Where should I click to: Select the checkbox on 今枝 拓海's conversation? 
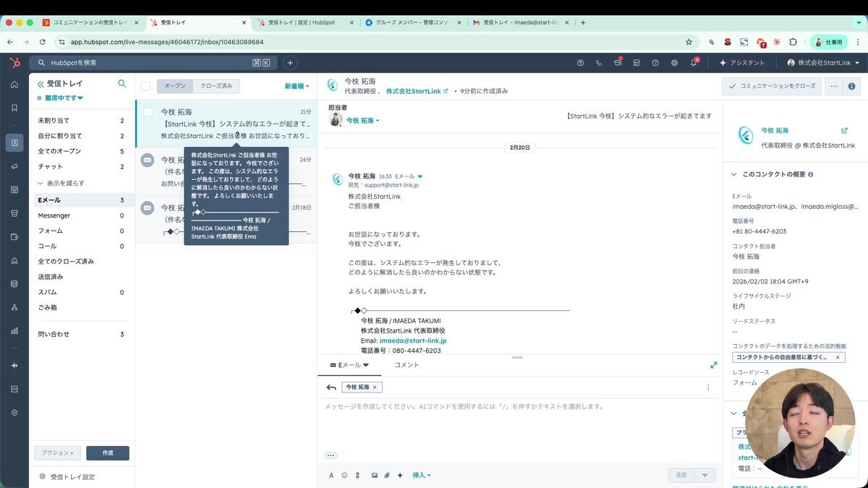click(148, 112)
